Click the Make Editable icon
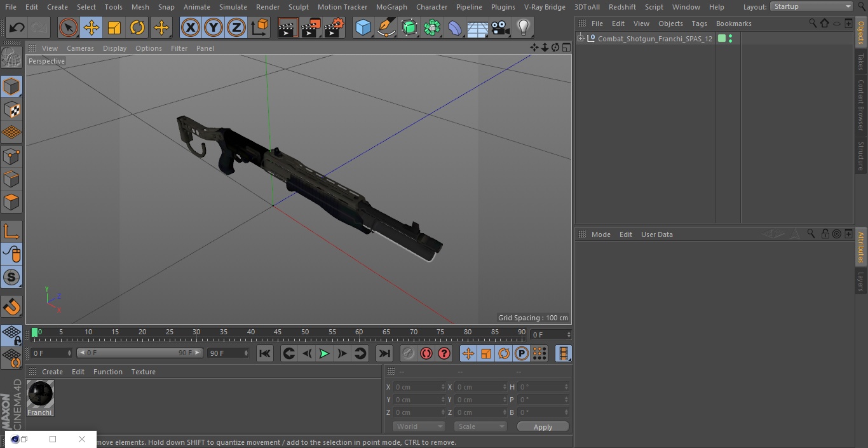 pos(11,58)
